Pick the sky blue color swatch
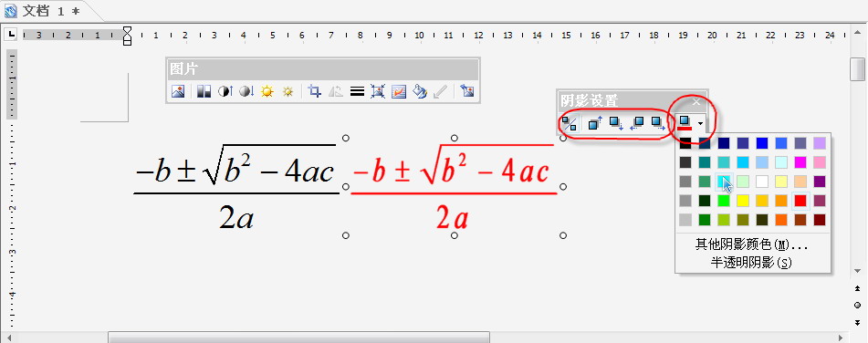 743,162
